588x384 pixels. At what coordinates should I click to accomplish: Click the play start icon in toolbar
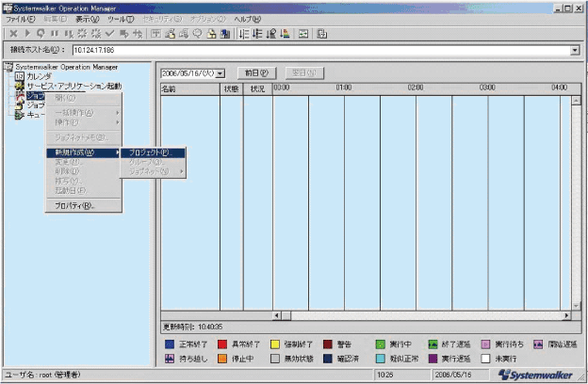tap(27, 34)
